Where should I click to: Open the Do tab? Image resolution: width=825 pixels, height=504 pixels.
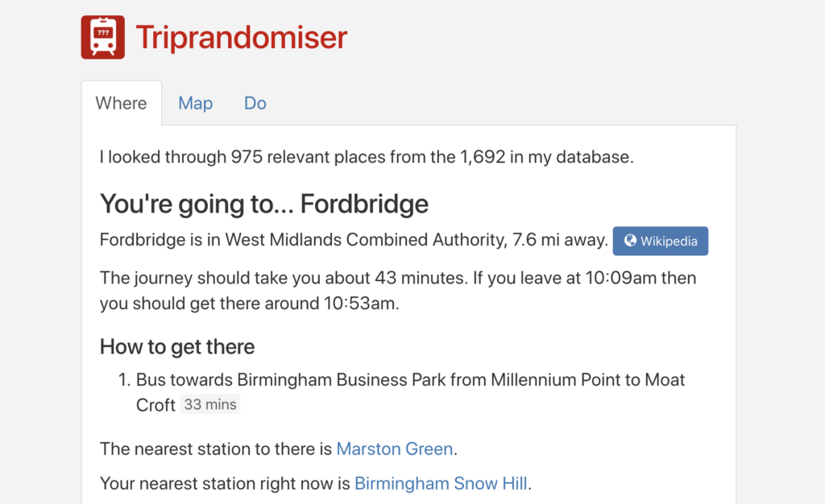pos(255,103)
